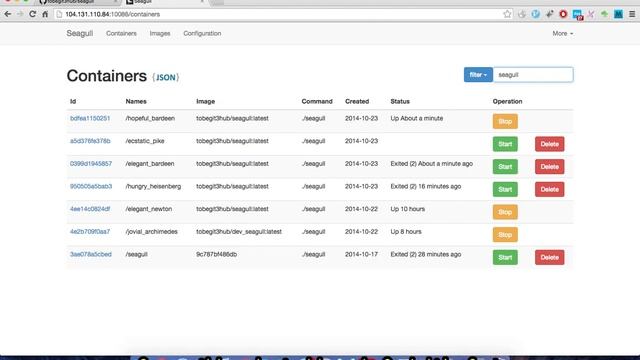Switch to the first browser tab
The image size is (640, 360).
pyautogui.click(x=78, y=2)
